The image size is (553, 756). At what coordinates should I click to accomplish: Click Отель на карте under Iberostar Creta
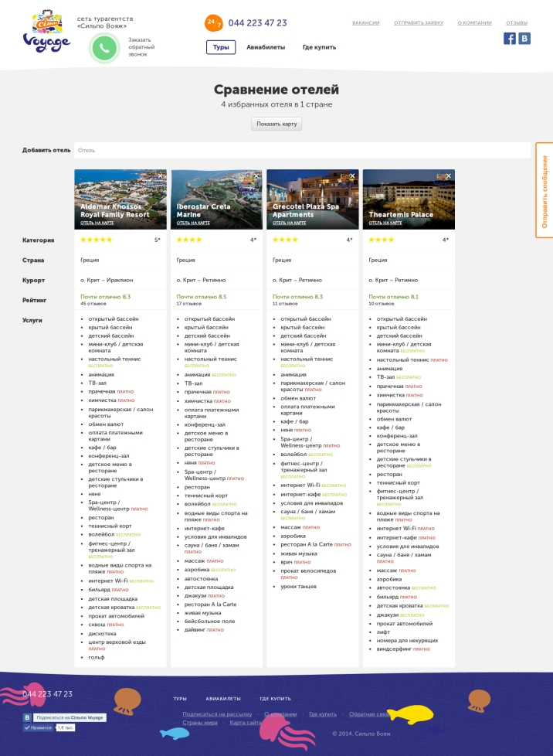192,223
